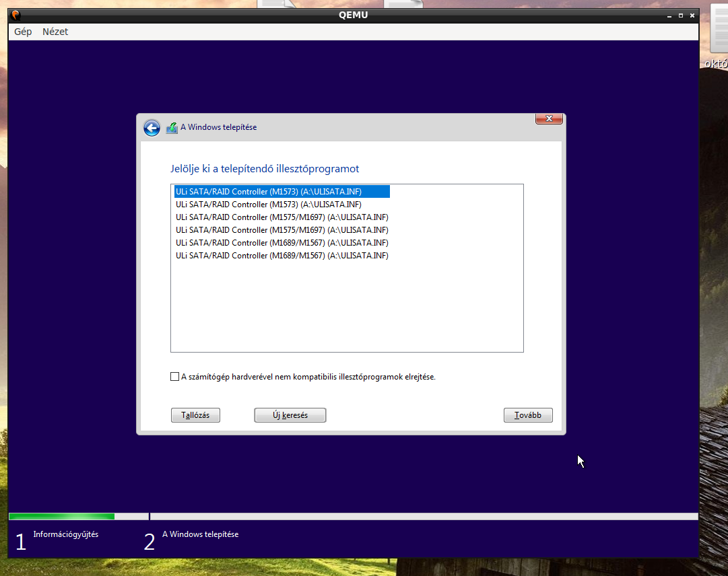Click the Tallózás button
The width and height of the screenshot is (728, 576).
pyautogui.click(x=195, y=415)
